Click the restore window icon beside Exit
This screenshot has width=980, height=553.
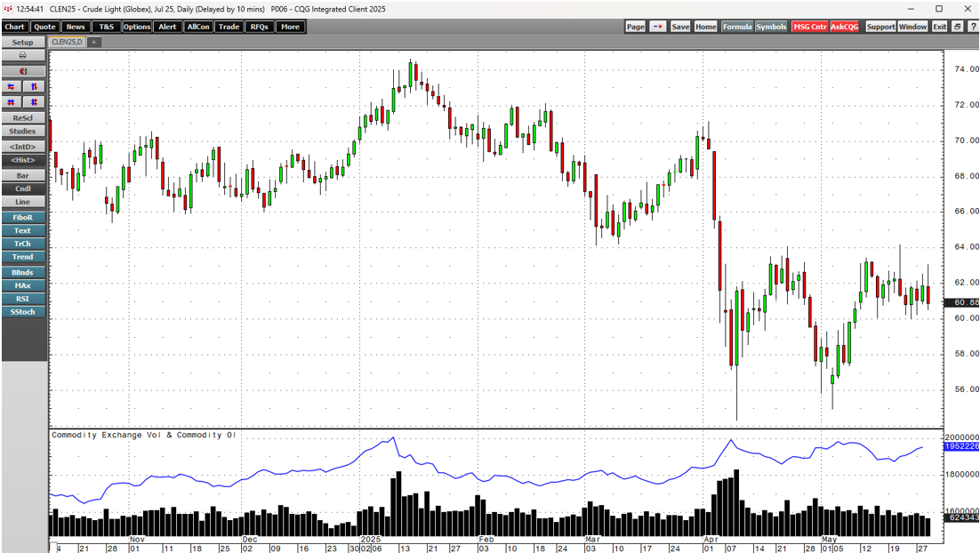tap(957, 27)
